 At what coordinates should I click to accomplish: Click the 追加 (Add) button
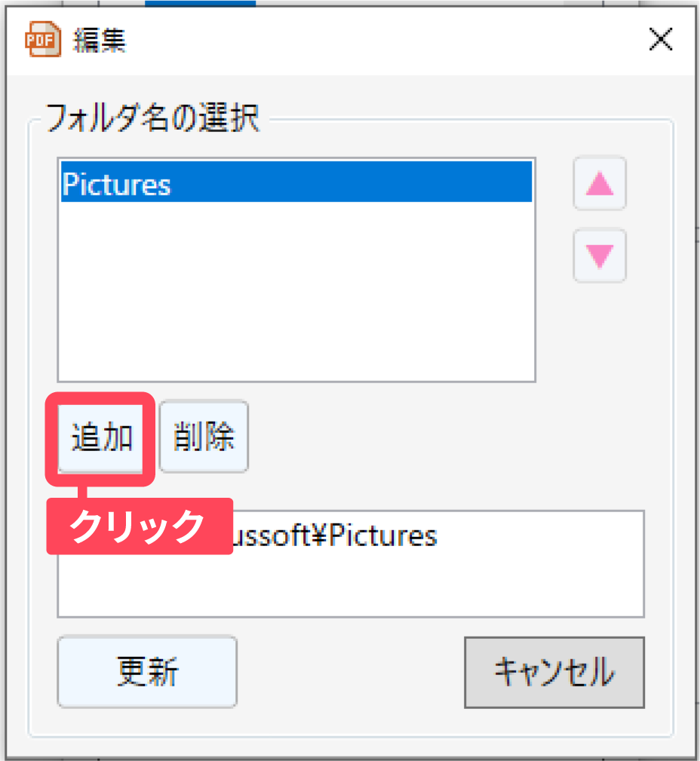(x=100, y=438)
